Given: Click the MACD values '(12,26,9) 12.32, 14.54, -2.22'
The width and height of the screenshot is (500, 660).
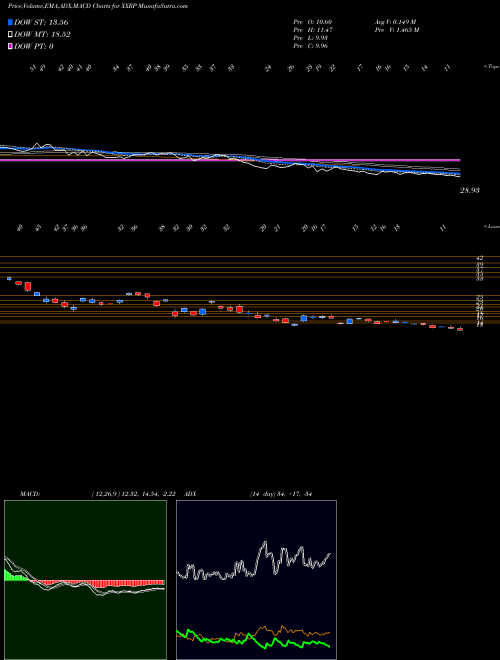Looking at the screenshot, I should point(133,494).
